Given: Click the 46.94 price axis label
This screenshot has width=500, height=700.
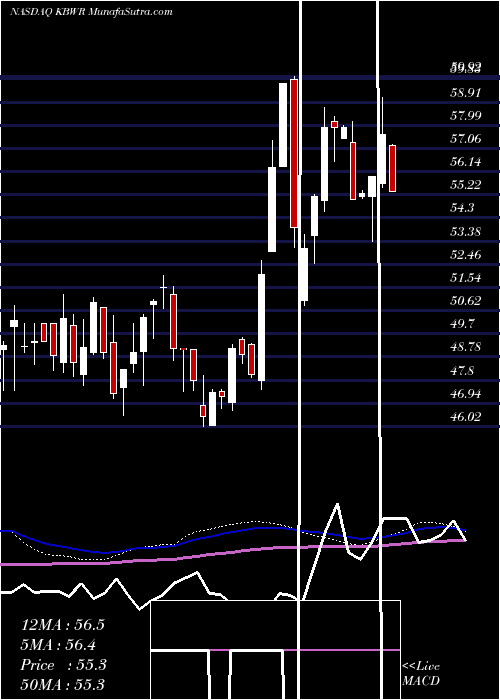Looking at the screenshot, I should coord(466,394).
